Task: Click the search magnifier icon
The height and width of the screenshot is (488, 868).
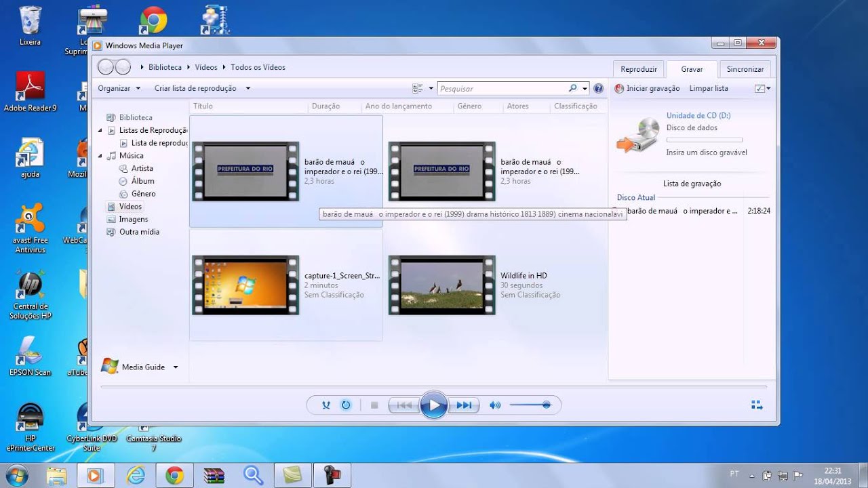Action: coord(573,88)
